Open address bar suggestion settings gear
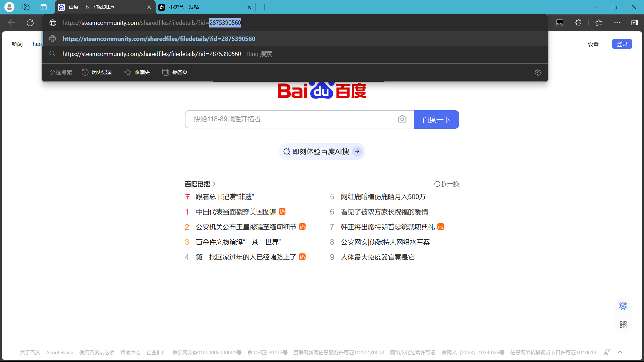644x362 pixels. (538, 72)
